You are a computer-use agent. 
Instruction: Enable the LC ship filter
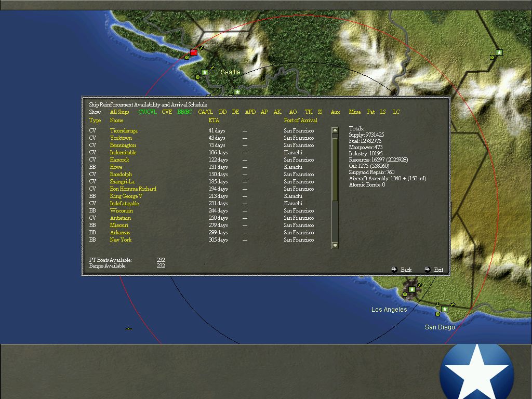point(396,112)
